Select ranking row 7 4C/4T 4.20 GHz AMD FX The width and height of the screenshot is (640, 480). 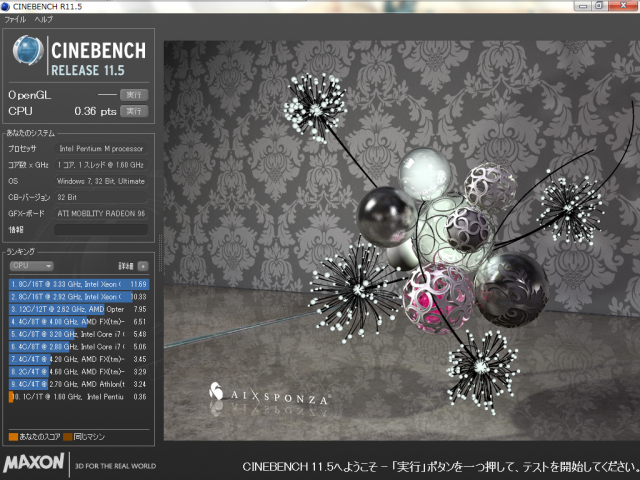click(x=79, y=359)
